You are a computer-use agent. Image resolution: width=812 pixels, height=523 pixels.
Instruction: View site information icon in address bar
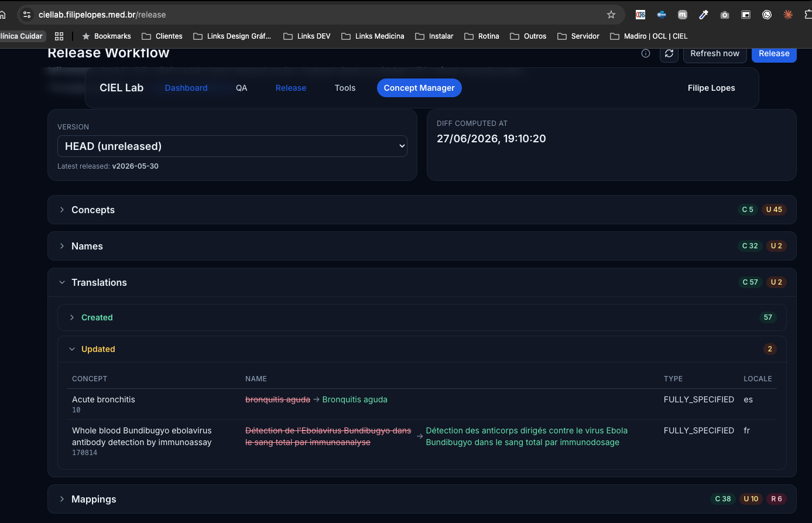[x=27, y=15]
